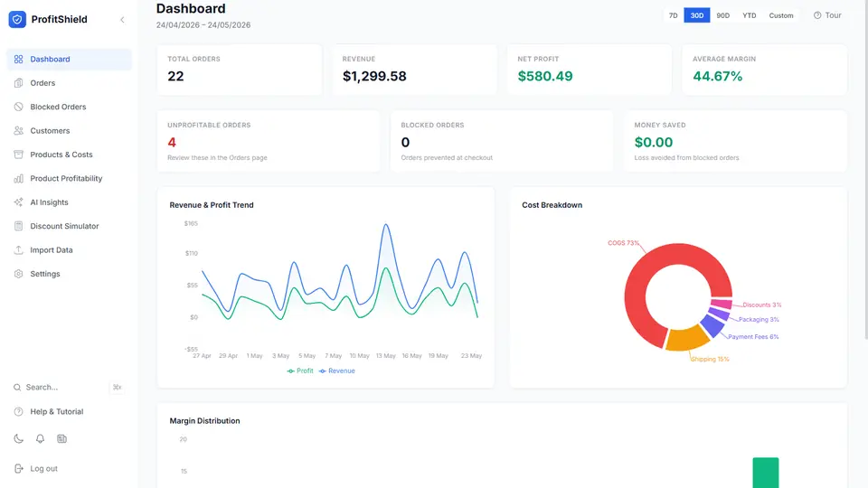Click the Tour question circle icon
The image size is (868, 488).
tap(817, 15)
